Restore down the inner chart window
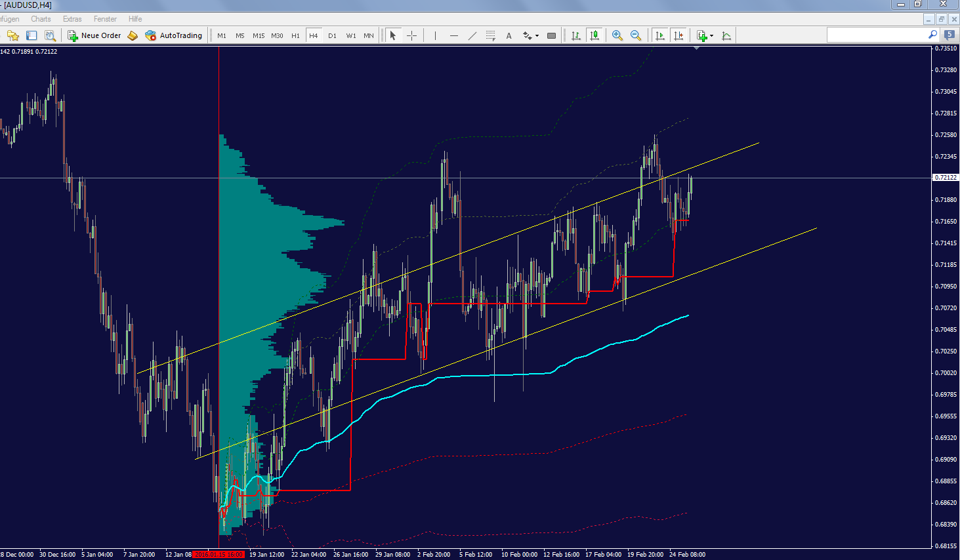Screen dimensions: 960x560 click(941, 19)
